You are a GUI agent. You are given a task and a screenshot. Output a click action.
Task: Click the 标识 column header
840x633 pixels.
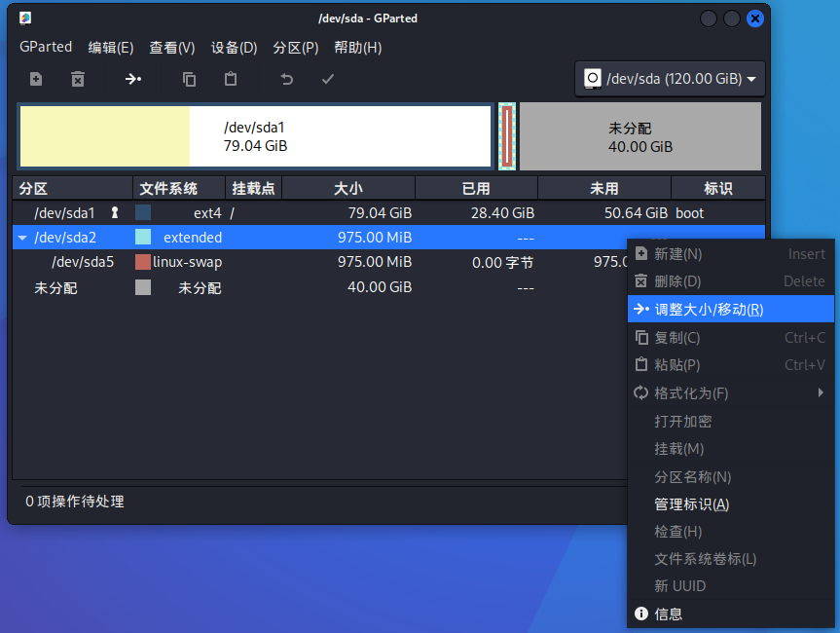coord(718,188)
